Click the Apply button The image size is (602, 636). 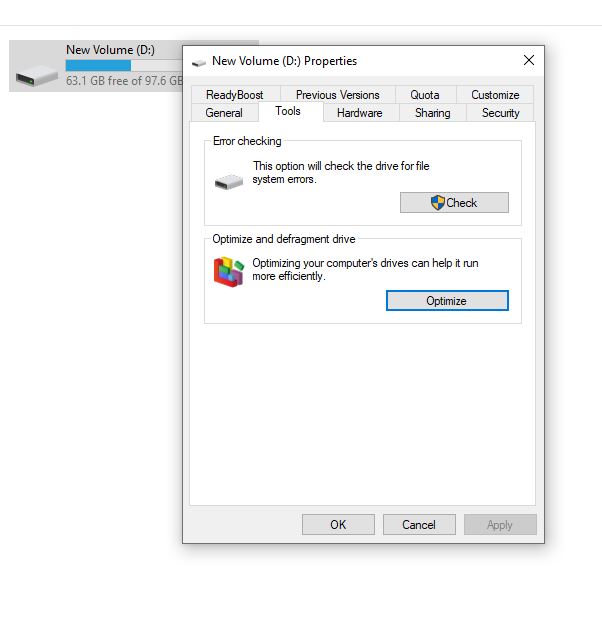pos(500,524)
